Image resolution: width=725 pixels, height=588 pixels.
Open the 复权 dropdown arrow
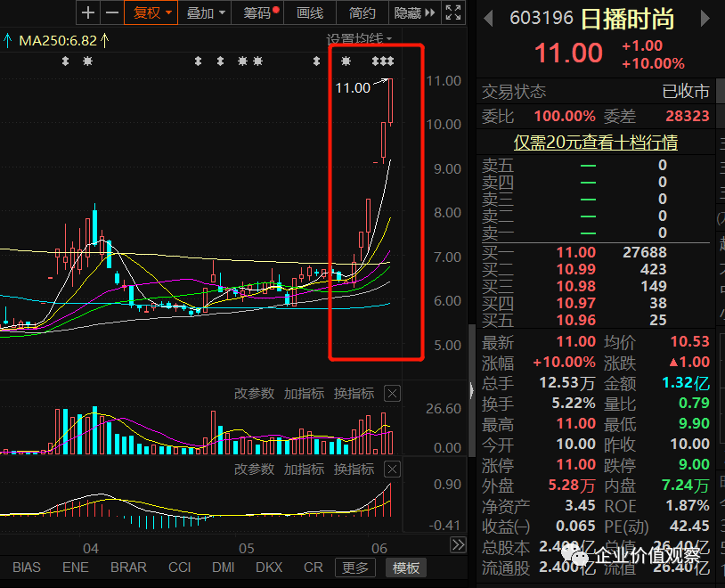coord(167,13)
